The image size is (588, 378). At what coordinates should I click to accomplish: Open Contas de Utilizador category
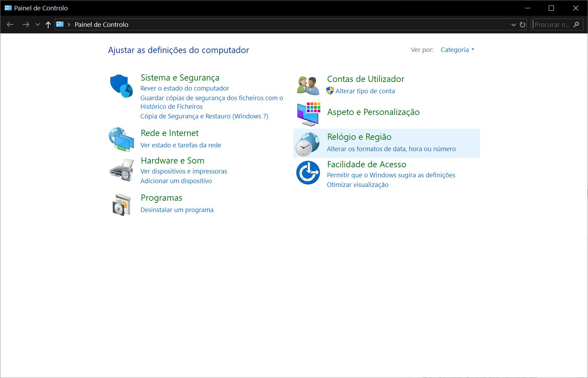366,79
